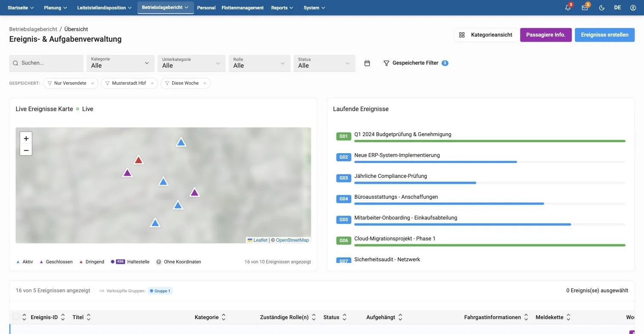The height and width of the screenshot is (334, 644).
Task: Go to the Personal section
Action: [206, 8]
